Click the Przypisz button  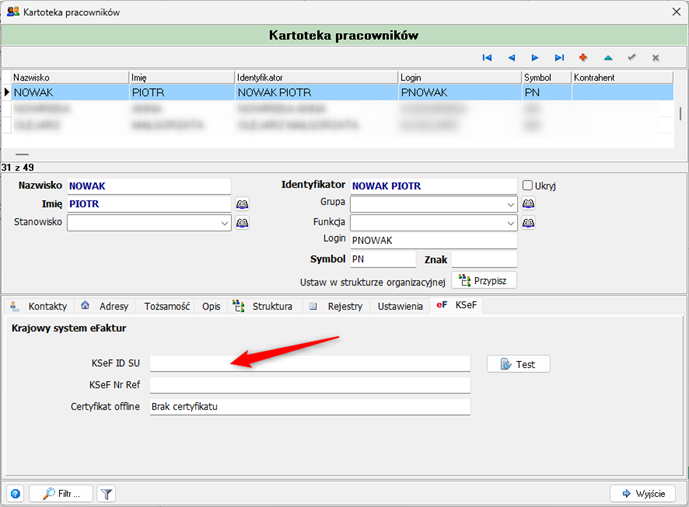[x=484, y=280]
